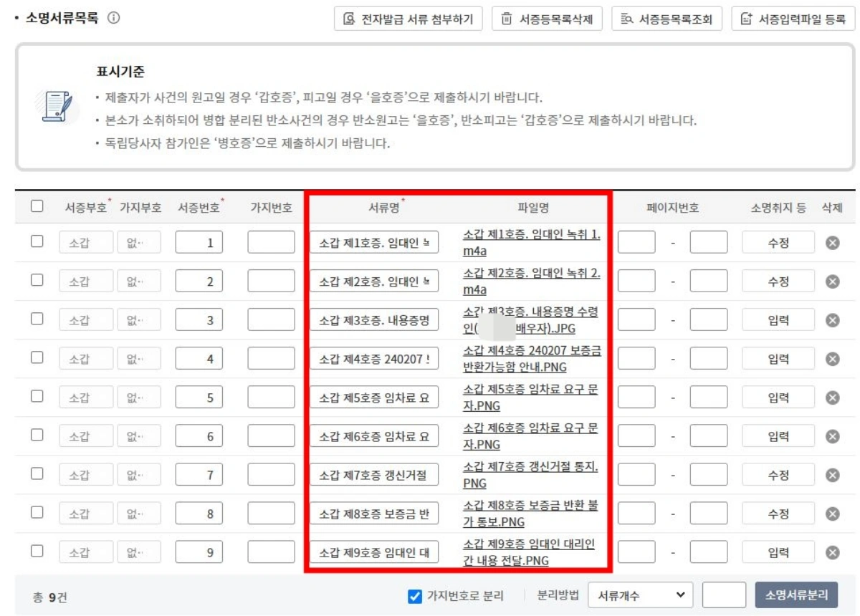Click 수정 for the 제8호증 보증금 row
Screen dimensions: 860x616
click(x=778, y=514)
